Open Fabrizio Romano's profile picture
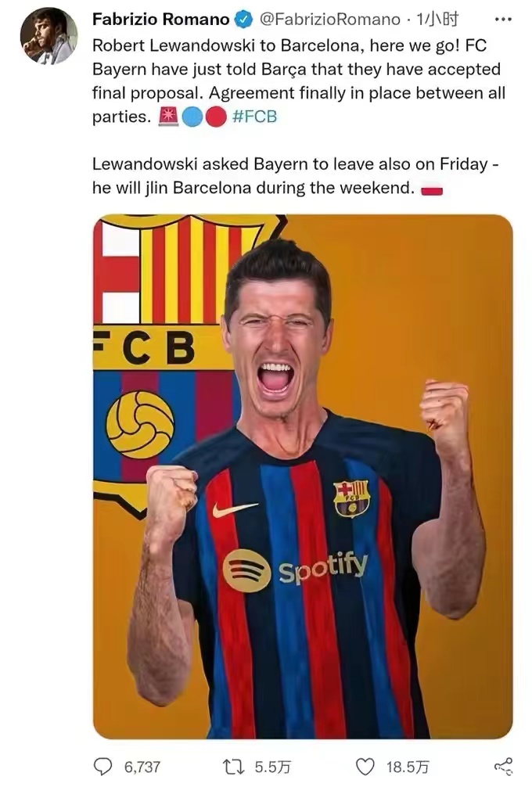This screenshot has height=787, width=532. pos(49,36)
